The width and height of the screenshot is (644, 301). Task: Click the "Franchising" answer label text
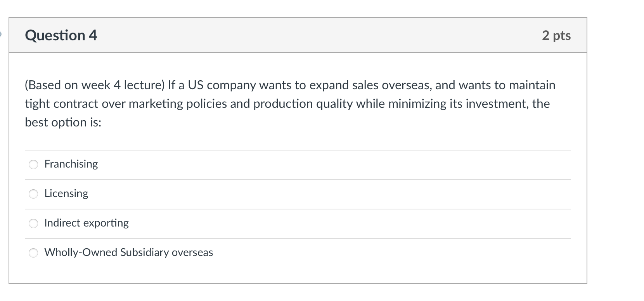(x=71, y=164)
